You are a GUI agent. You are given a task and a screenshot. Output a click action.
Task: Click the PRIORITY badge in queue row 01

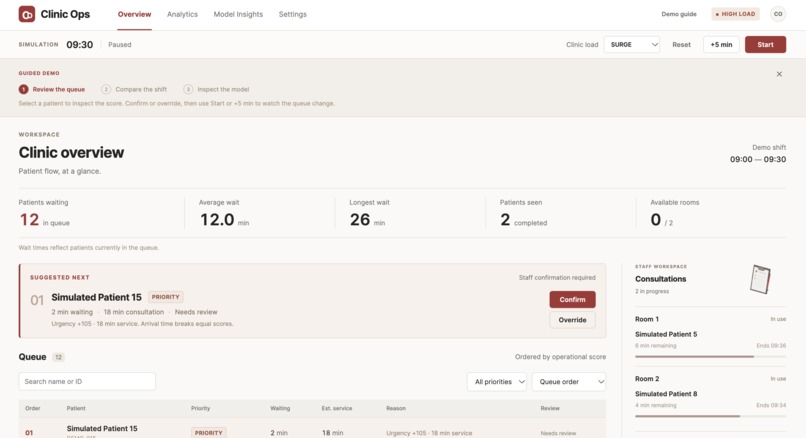208,433
